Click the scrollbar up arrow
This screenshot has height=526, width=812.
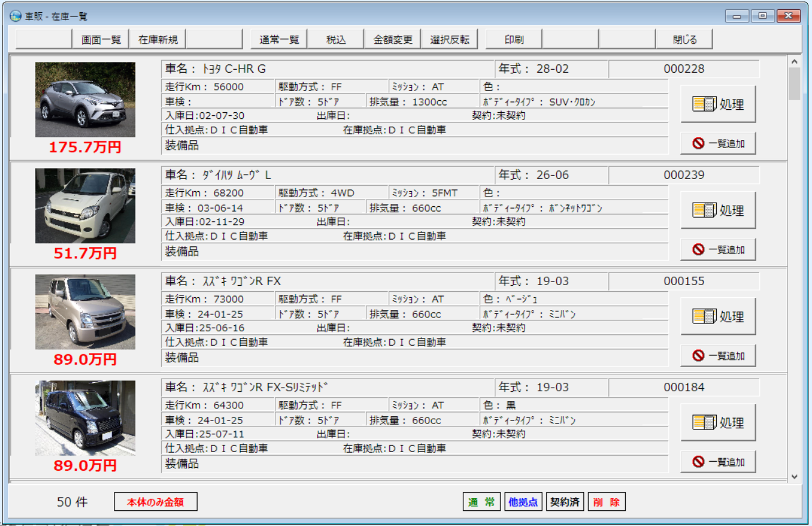pos(794,61)
